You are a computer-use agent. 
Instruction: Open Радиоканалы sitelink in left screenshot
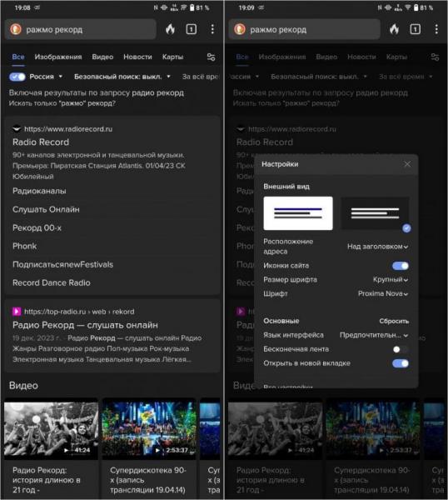pyautogui.click(x=39, y=191)
